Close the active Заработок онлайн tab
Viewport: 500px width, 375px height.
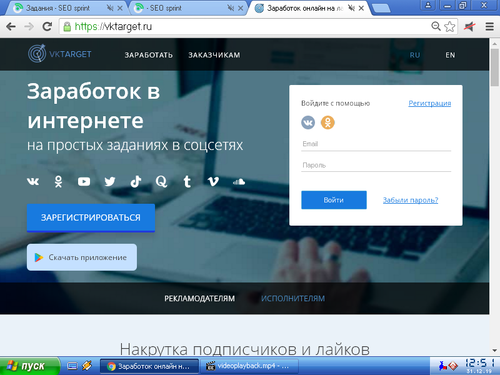pyautogui.click(x=361, y=8)
